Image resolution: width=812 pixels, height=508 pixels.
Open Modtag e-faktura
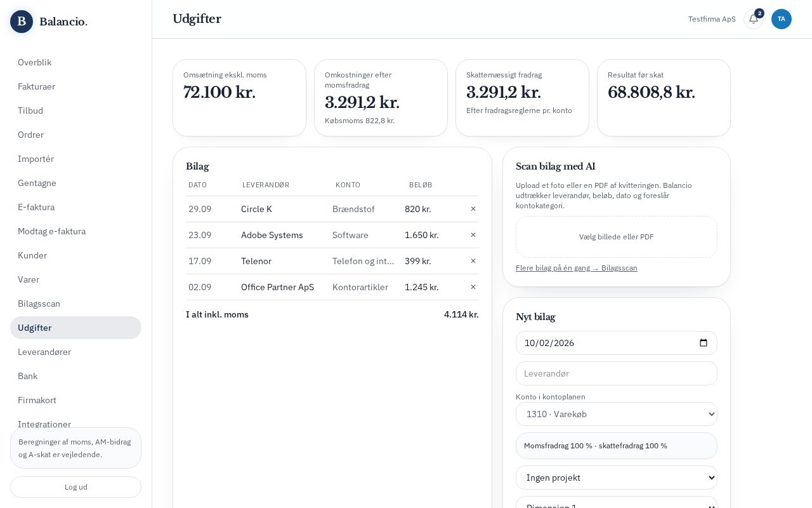point(75,231)
